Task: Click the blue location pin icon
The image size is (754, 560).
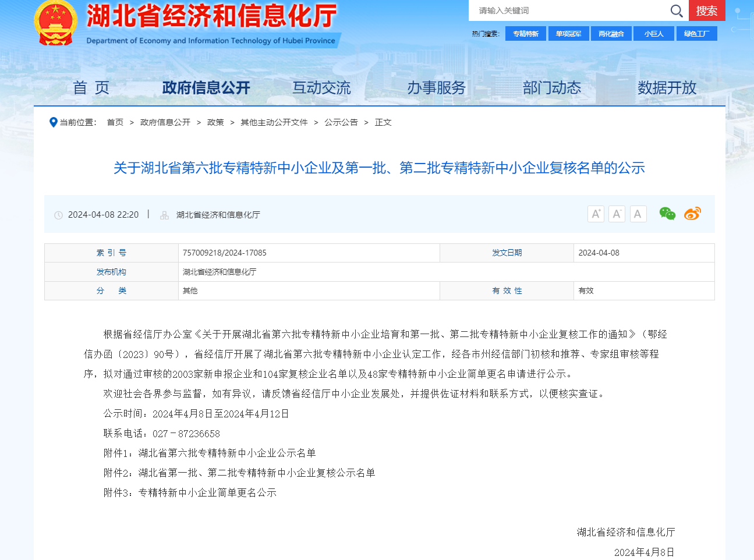Action: tap(54, 122)
